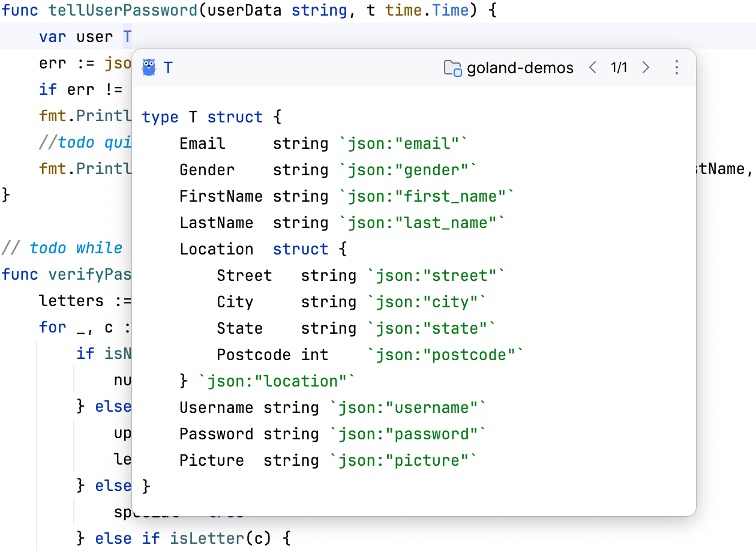
Task: Go to next definition with right chevron
Action: pyautogui.click(x=646, y=68)
